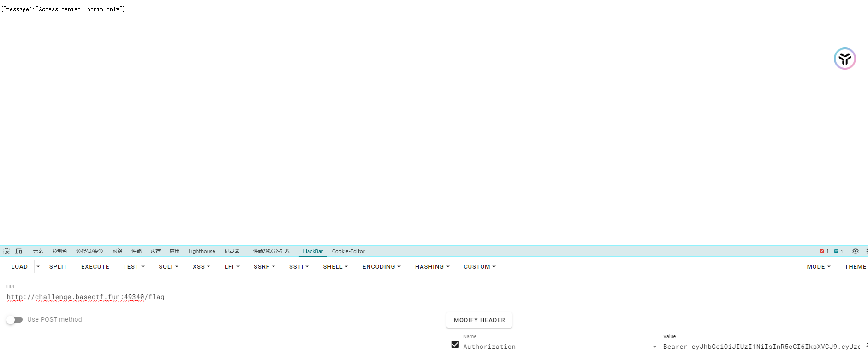This screenshot has height=353, width=868.
Task: Toggle device toolbar emulation icon
Action: pyautogui.click(x=18, y=251)
